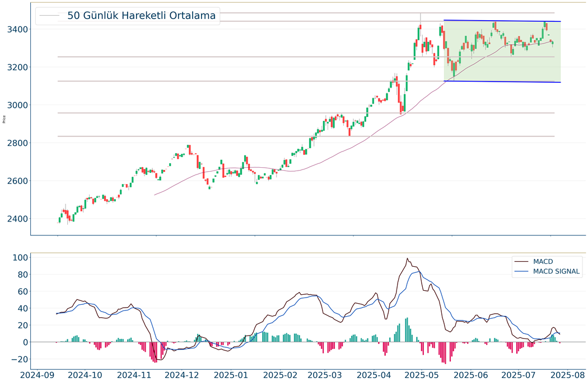Click the 2024-11 date label
588x382 pixels.
(133, 375)
